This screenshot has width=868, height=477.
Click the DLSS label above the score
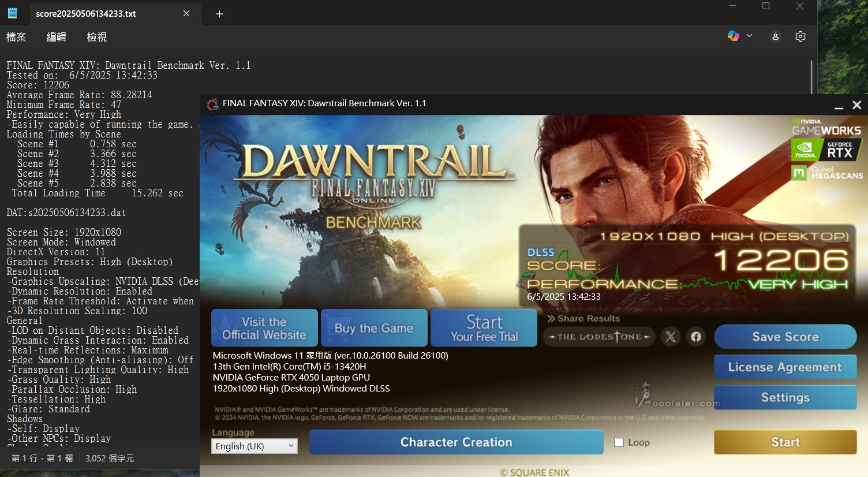[x=541, y=252]
